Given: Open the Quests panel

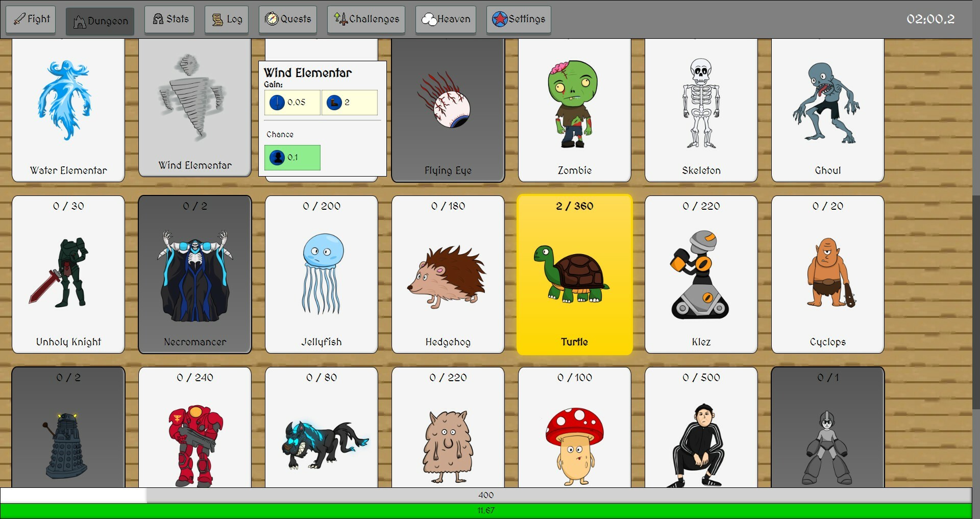Looking at the screenshot, I should [x=287, y=19].
